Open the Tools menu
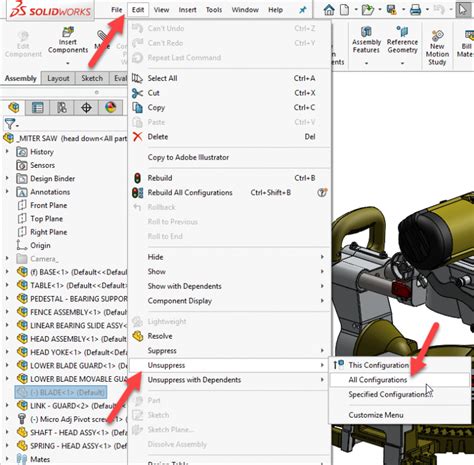474x465 pixels. coord(214,10)
